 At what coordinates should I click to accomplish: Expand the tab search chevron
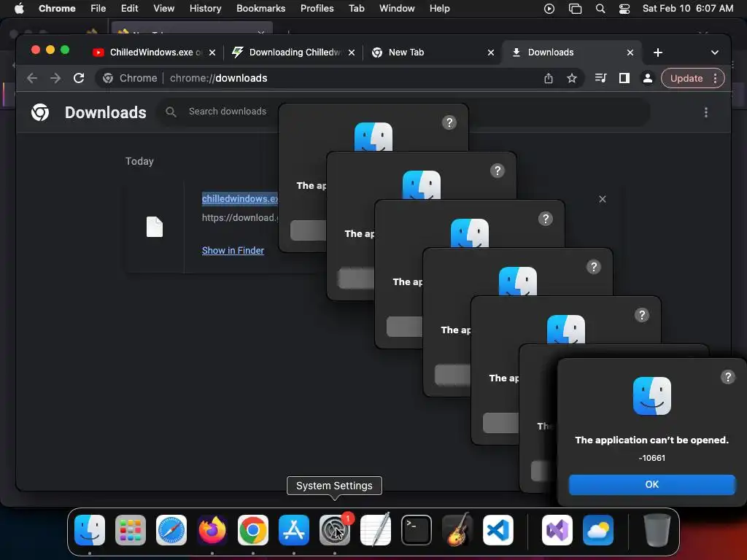(715, 52)
